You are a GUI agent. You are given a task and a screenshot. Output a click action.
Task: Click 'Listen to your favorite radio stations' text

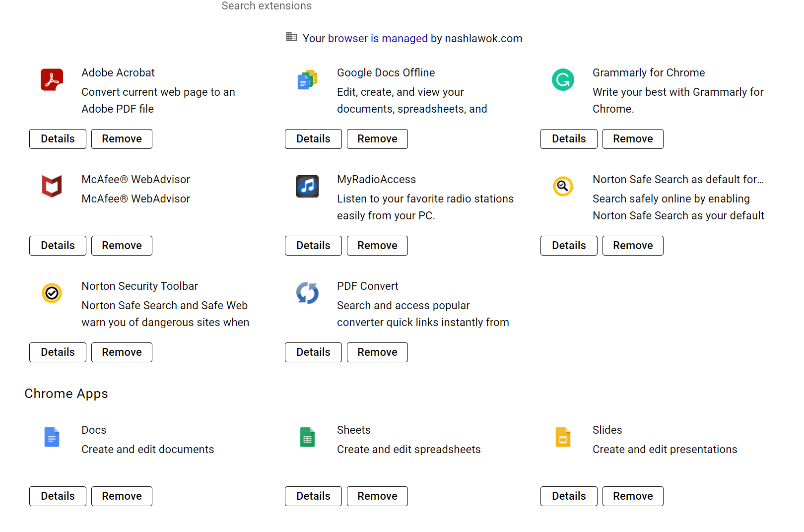pyautogui.click(x=425, y=199)
